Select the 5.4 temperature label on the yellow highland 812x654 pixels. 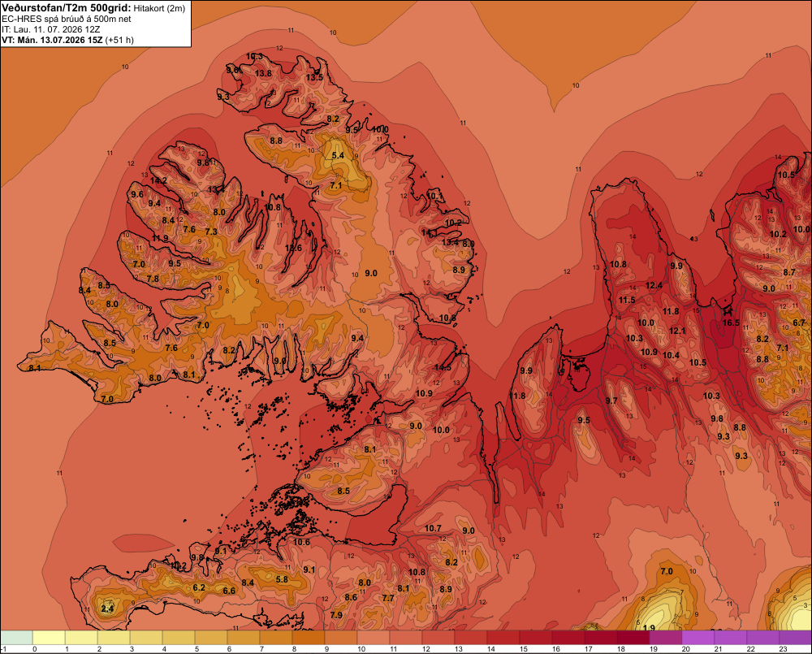tap(338, 155)
